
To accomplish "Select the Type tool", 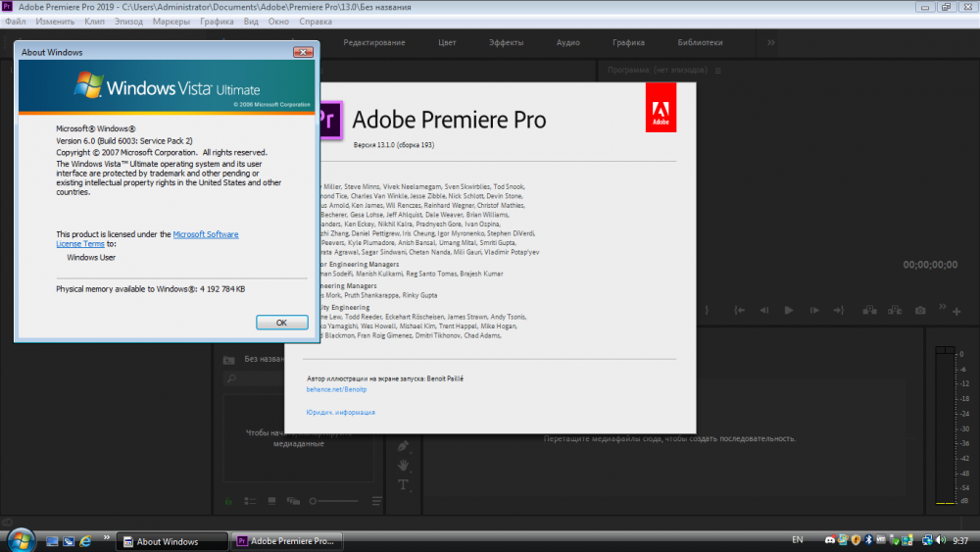I will point(403,484).
